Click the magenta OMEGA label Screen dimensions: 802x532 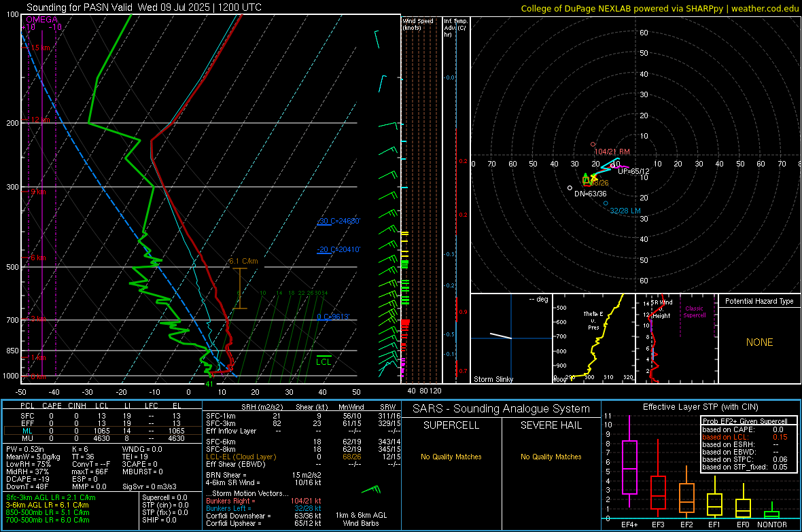coord(42,20)
